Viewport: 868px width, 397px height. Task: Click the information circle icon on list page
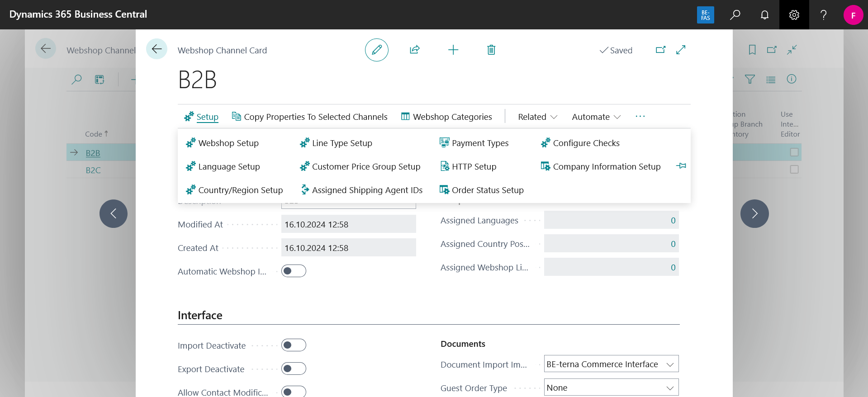[x=792, y=79]
